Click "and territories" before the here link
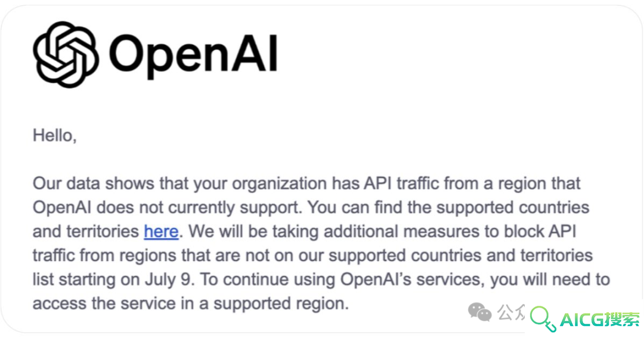The image size is (644, 338). coord(86,232)
